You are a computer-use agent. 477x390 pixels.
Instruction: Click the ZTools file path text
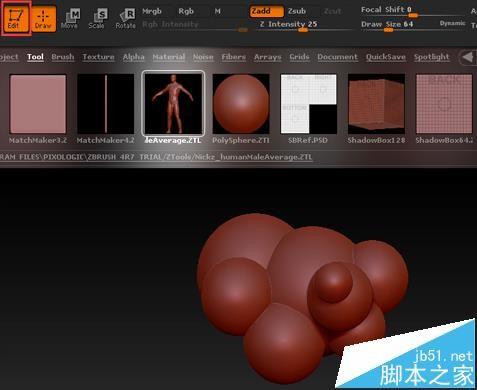tap(156, 157)
